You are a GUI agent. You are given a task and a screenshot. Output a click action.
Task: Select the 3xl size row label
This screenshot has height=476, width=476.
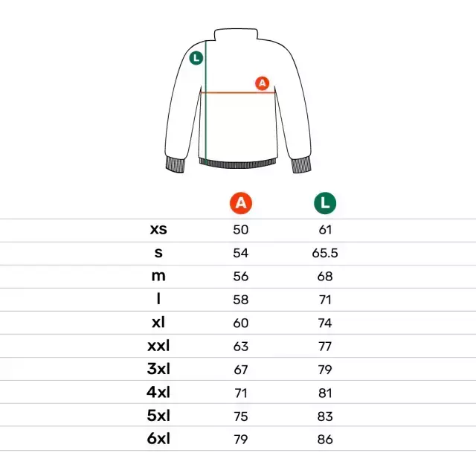pyautogui.click(x=158, y=369)
